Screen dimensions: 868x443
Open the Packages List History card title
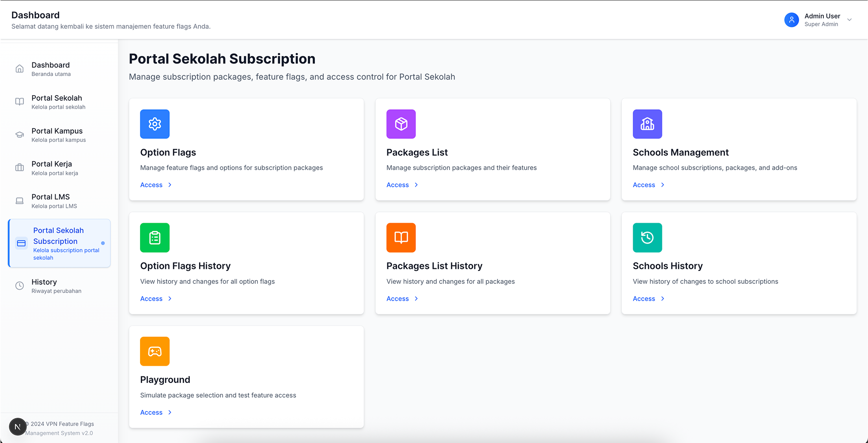434,266
